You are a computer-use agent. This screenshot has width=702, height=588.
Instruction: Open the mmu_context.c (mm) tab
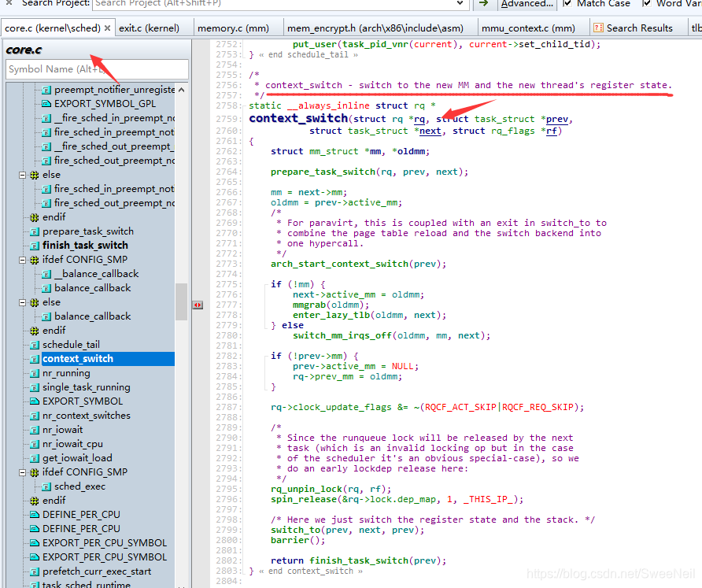[x=528, y=28]
